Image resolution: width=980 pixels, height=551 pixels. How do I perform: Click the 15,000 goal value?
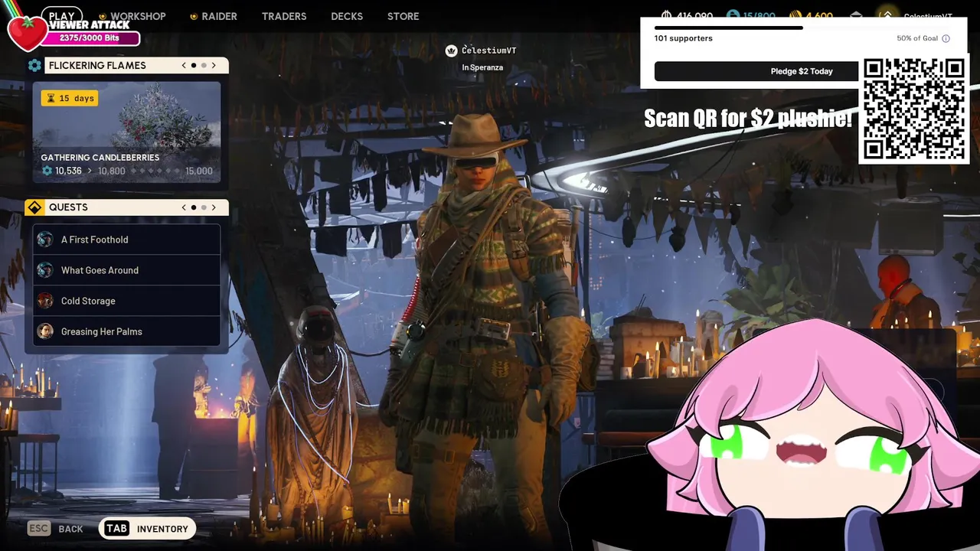coord(199,171)
